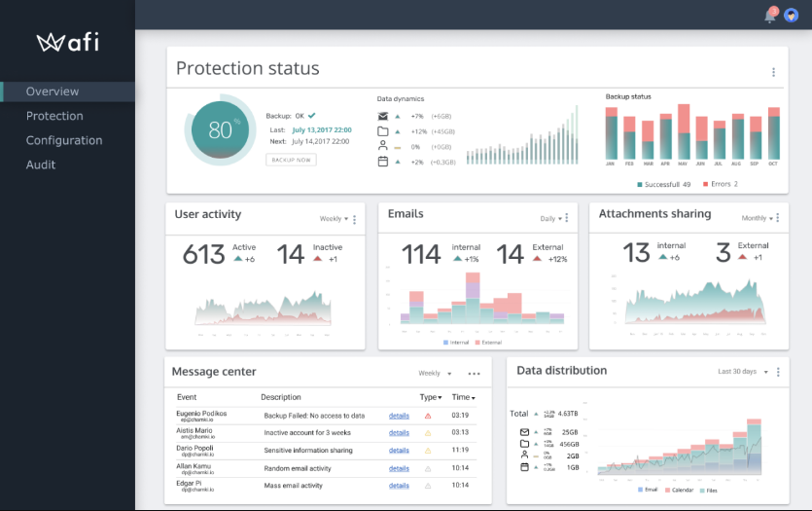Open the Last 30 days dropdown
The image size is (812, 511).
click(743, 372)
